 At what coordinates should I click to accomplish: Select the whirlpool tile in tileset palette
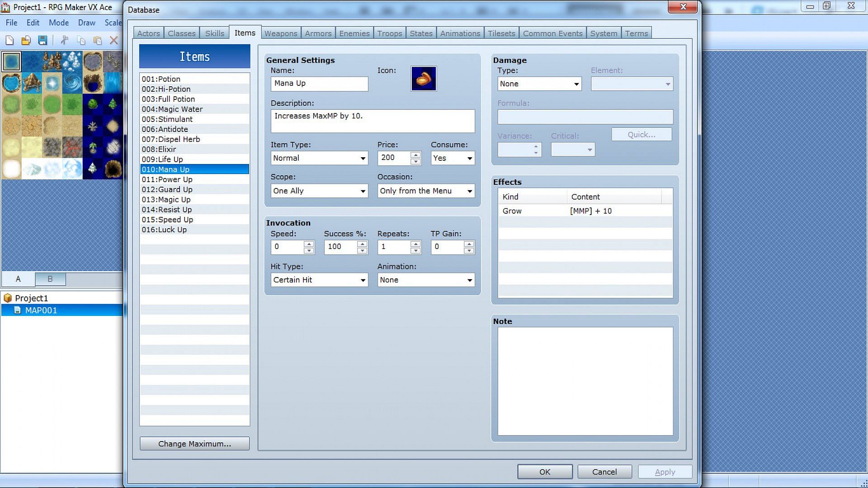click(x=72, y=83)
